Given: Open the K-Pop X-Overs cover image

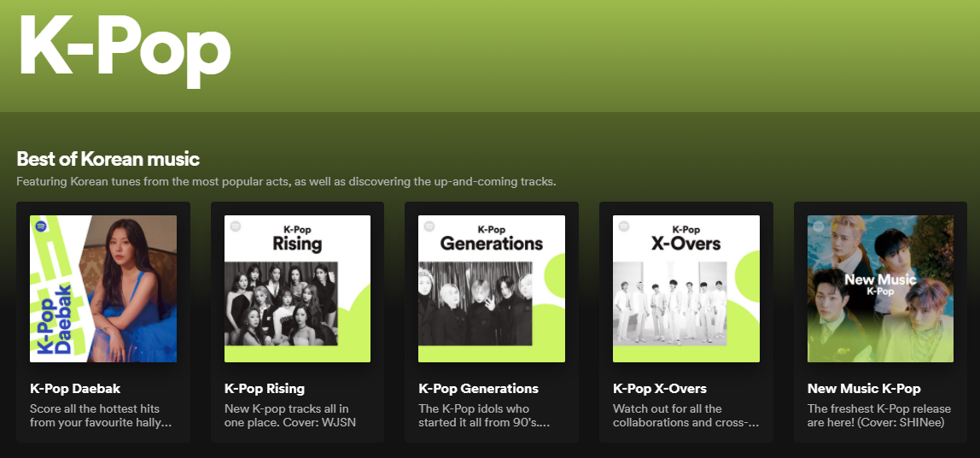Looking at the screenshot, I should (686, 289).
